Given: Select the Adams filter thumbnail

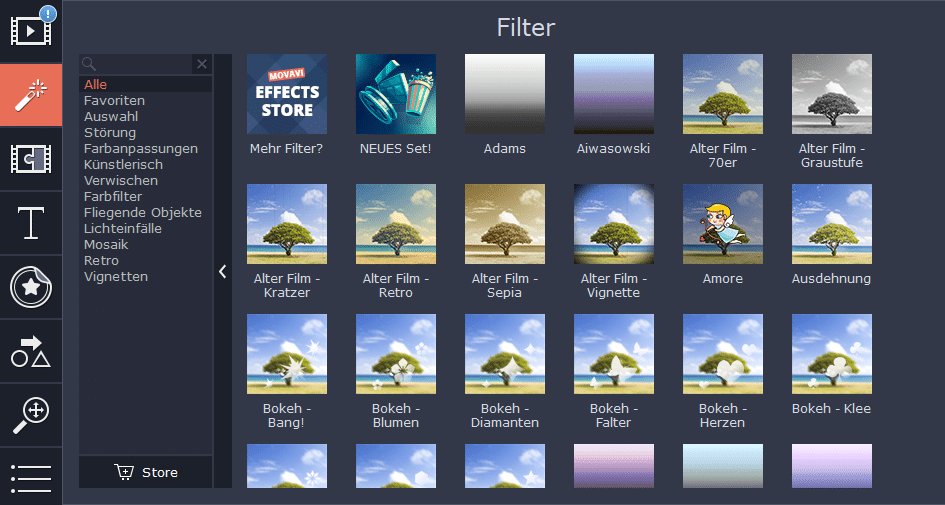Looking at the screenshot, I should coord(505,94).
